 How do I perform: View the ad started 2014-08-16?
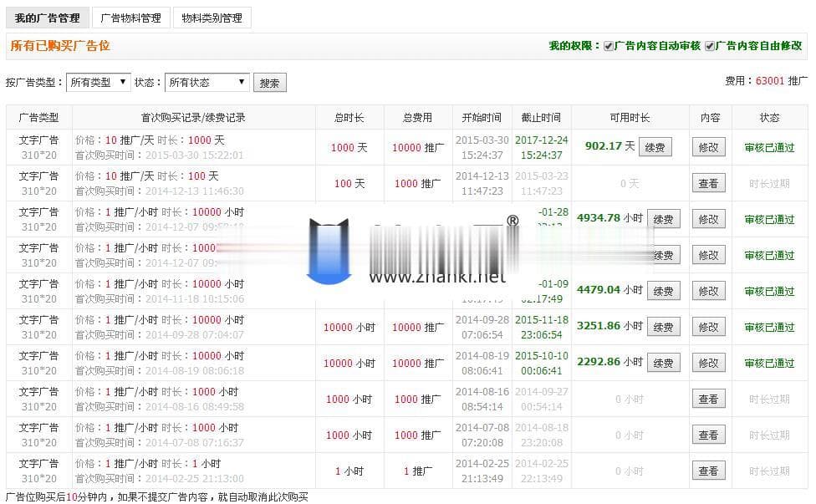click(708, 399)
